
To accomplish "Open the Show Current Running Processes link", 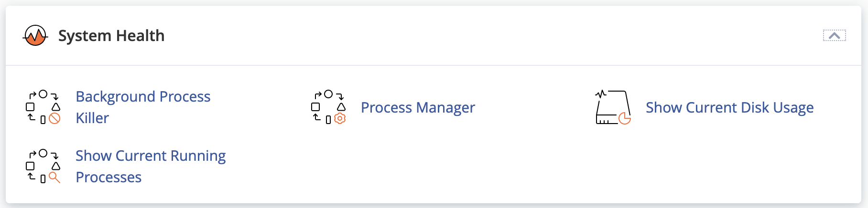I will tap(151, 156).
